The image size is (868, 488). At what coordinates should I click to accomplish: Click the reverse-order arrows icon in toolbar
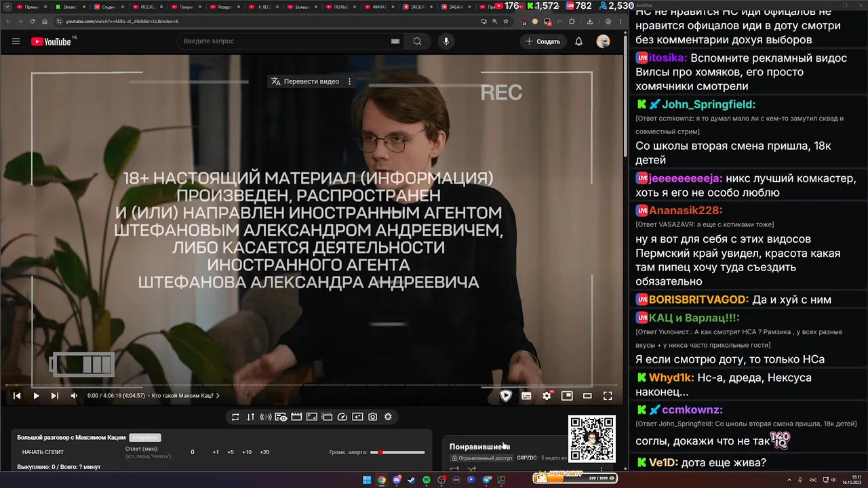pyautogui.click(x=250, y=417)
